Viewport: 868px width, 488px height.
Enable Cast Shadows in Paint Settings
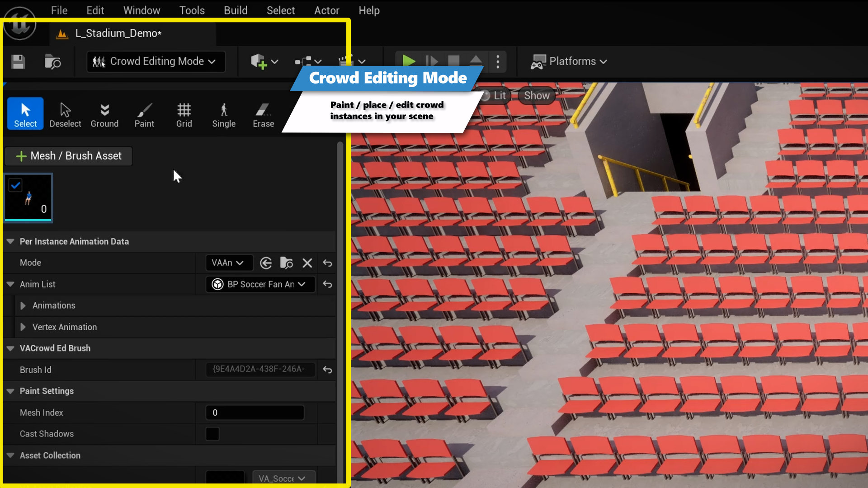(212, 433)
